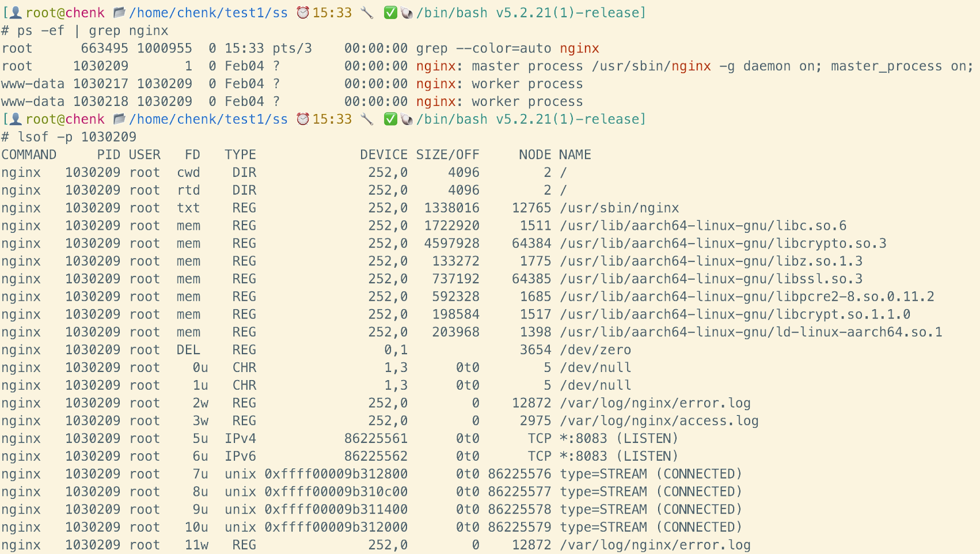Click the green checkmark in the prompt above the lsof command
The height and width of the screenshot is (554, 980).
(x=390, y=119)
